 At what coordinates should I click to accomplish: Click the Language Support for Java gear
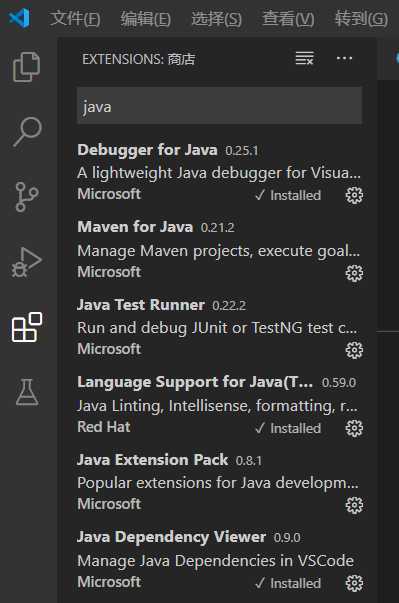(354, 428)
